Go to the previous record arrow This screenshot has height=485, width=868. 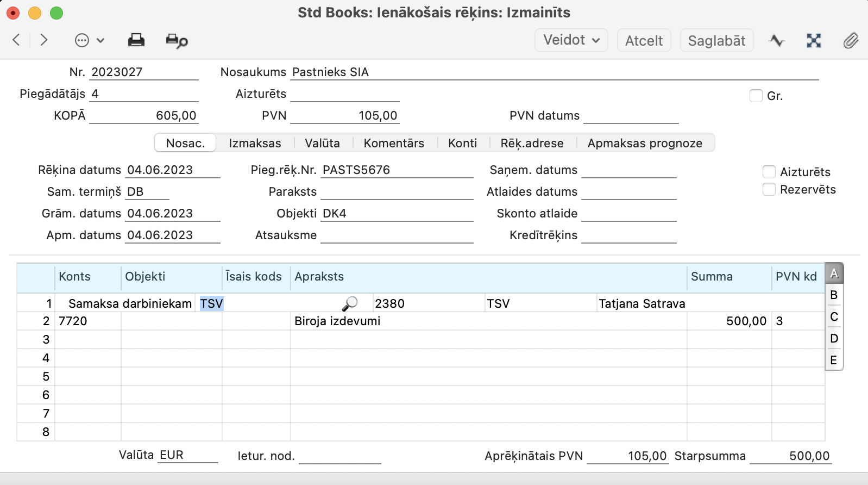tap(16, 40)
